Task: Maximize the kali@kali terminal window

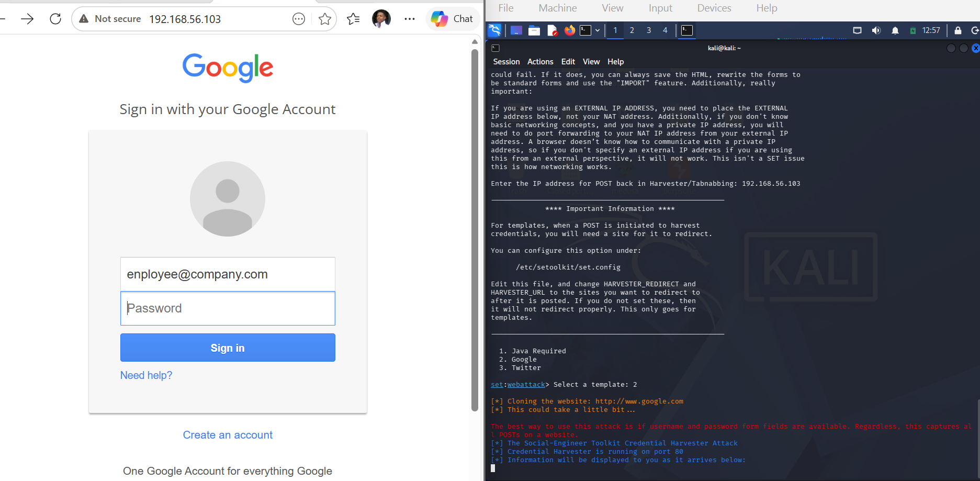Action: 963,48
